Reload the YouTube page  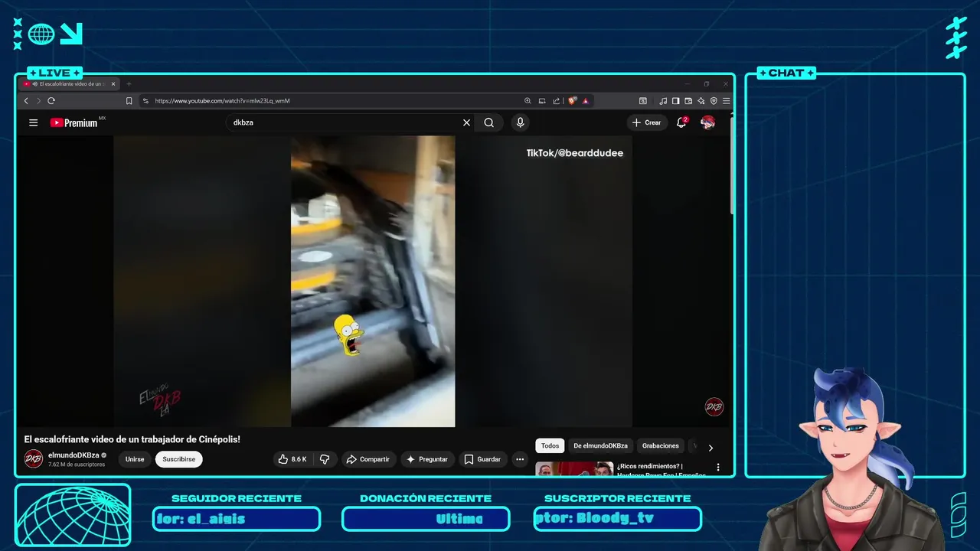[x=51, y=100]
